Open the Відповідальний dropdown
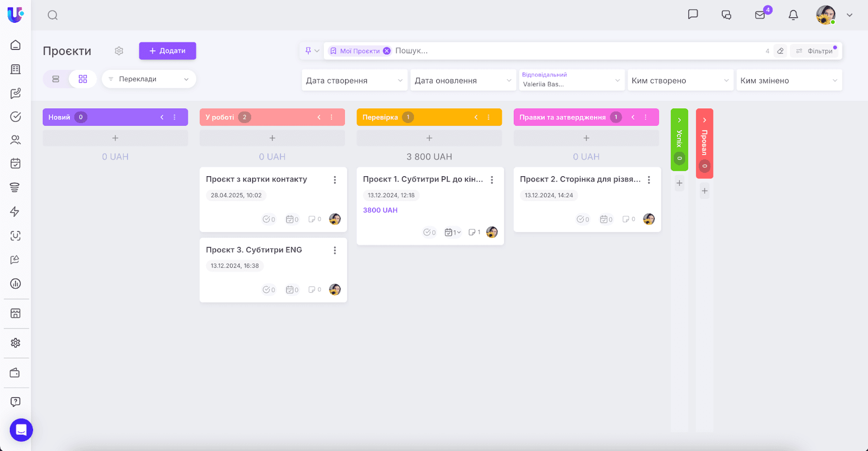This screenshot has width=868, height=451. 572,80
